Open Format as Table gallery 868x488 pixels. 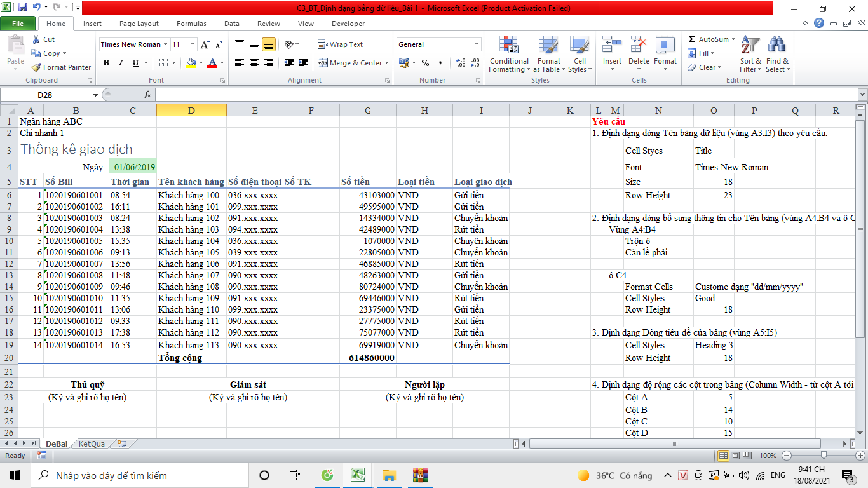(x=549, y=55)
